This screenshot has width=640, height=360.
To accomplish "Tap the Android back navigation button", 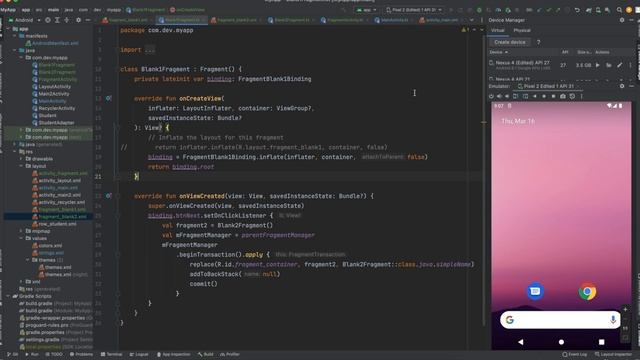I will click(x=520, y=342).
